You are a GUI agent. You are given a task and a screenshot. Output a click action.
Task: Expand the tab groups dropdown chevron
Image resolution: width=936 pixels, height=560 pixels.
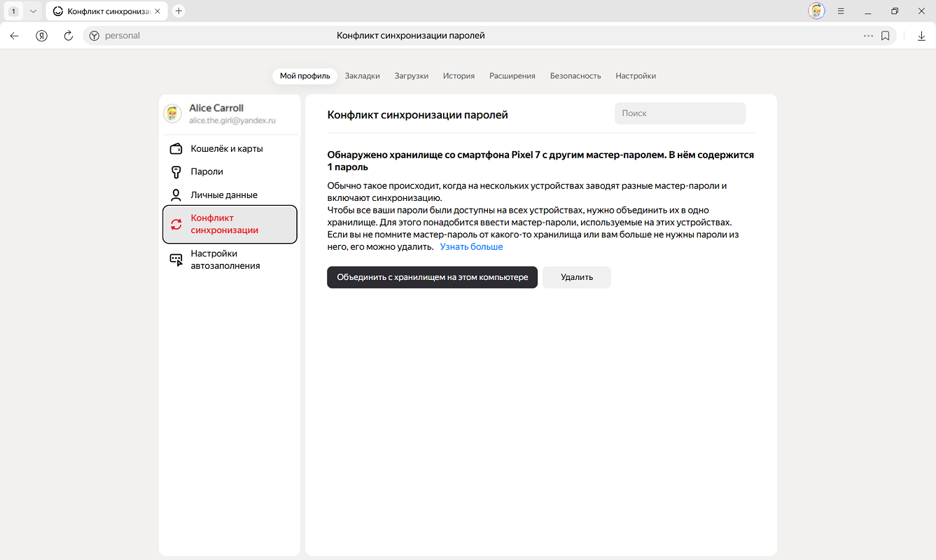pyautogui.click(x=33, y=11)
